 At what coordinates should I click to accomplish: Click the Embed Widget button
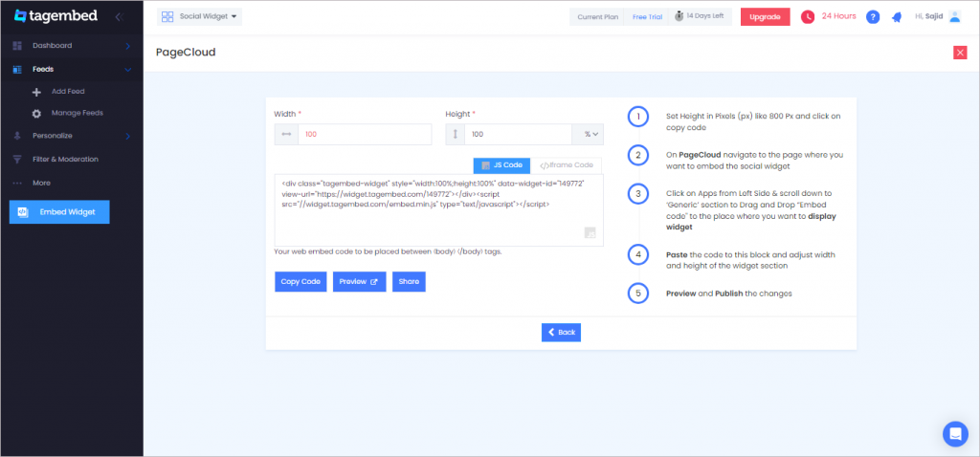[x=59, y=211]
